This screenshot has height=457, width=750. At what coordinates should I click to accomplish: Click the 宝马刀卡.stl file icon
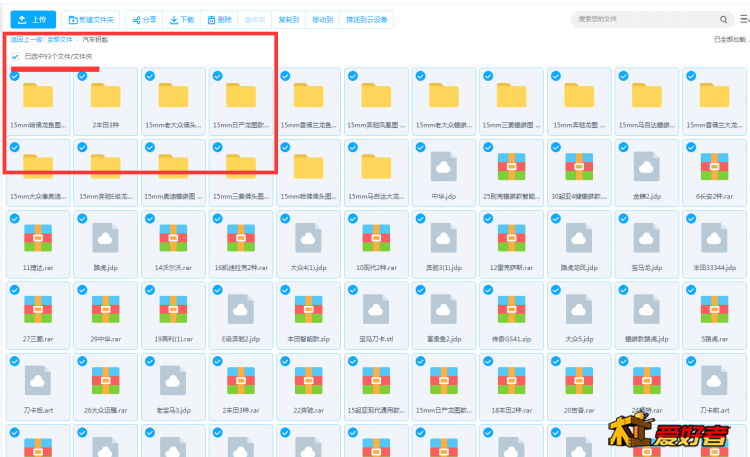[x=376, y=309]
